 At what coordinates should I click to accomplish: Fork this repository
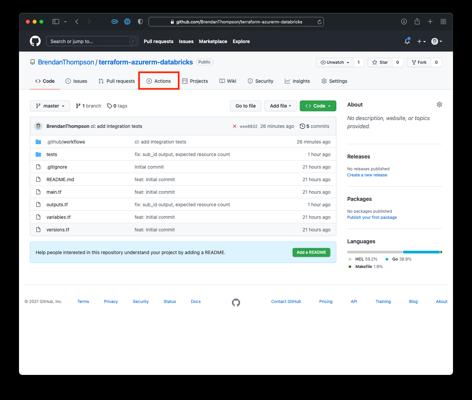pyautogui.click(x=419, y=62)
